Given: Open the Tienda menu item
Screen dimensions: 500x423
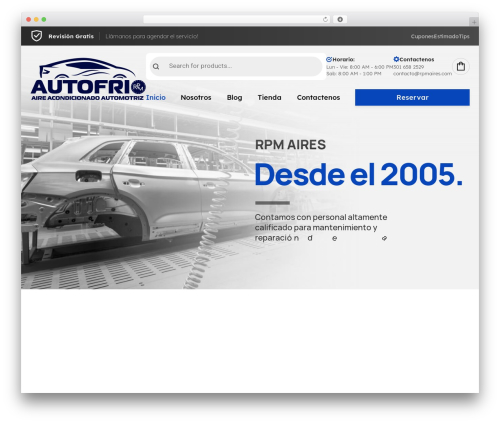Looking at the screenshot, I should point(269,97).
